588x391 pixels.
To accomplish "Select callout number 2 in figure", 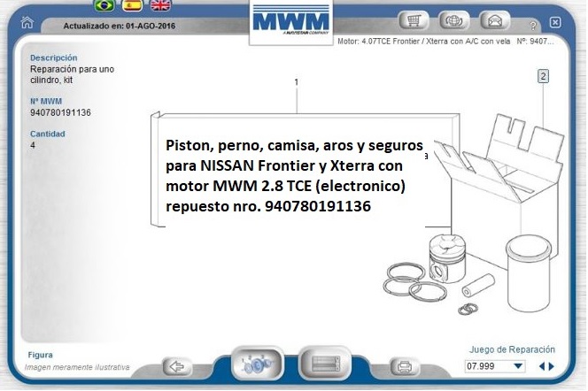I will coord(543,76).
